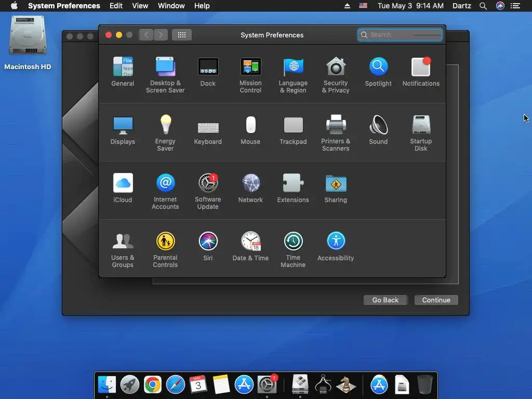Open Parental Controls preferences

coord(165,250)
